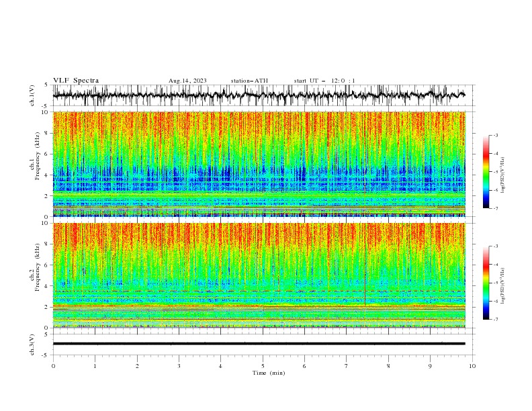Click the dashed 3.5 kHz line in ch.2 spectrogram
This screenshot has height=411, width=532.
pyautogui.click(x=259, y=291)
